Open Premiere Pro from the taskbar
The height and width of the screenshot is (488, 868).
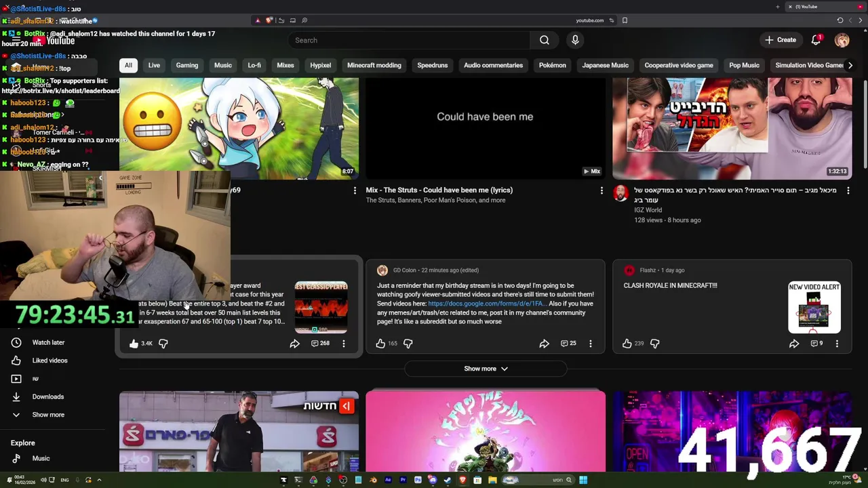click(x=403, y=480)
